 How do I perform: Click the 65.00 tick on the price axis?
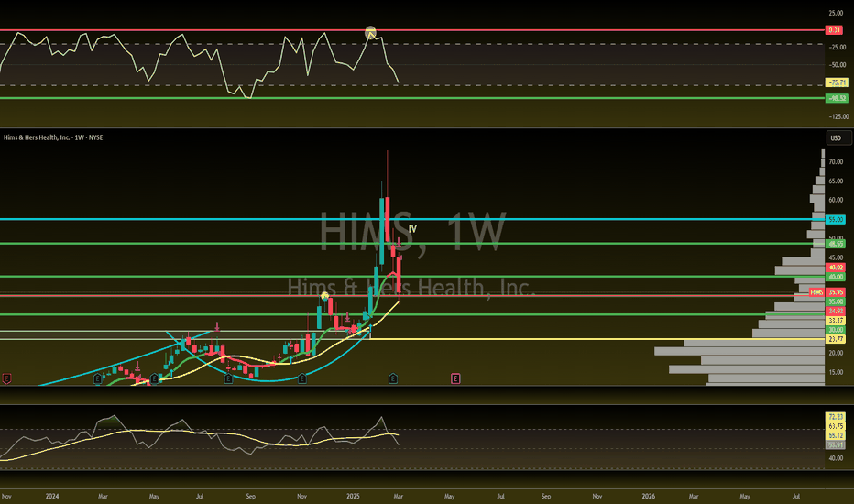coord(836,181)
